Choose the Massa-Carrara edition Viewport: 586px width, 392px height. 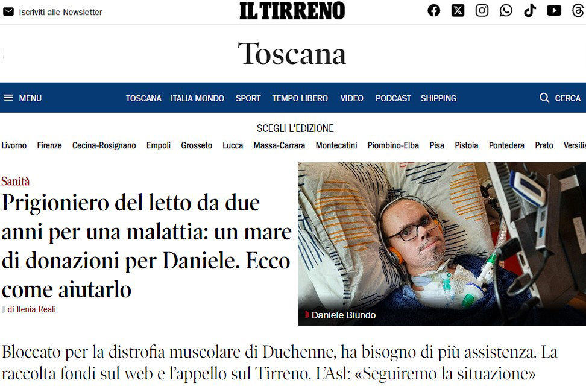(x=279, y=145)
